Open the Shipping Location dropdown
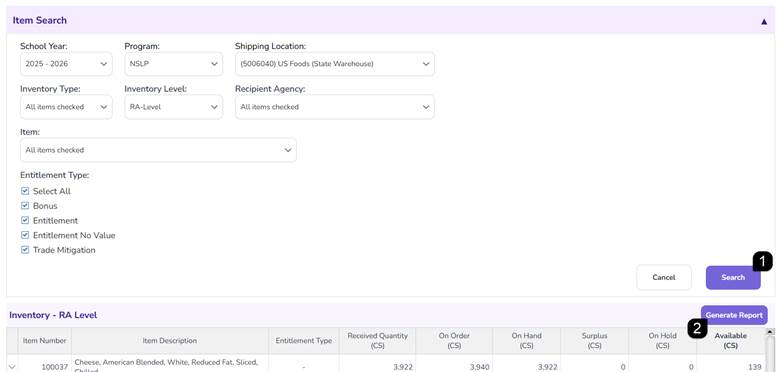The height and width of the screenshot is (372, 781). pyautogui.click(x=335, y=64)
